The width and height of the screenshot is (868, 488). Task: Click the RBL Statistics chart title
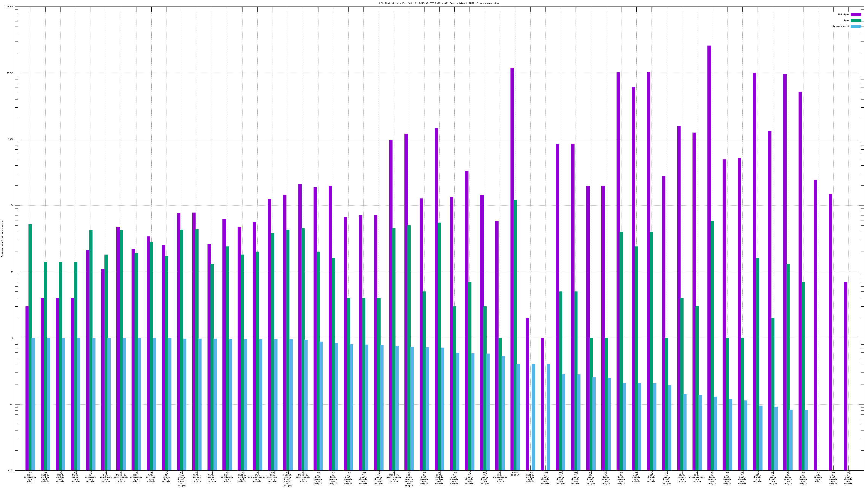pos(439,3)
